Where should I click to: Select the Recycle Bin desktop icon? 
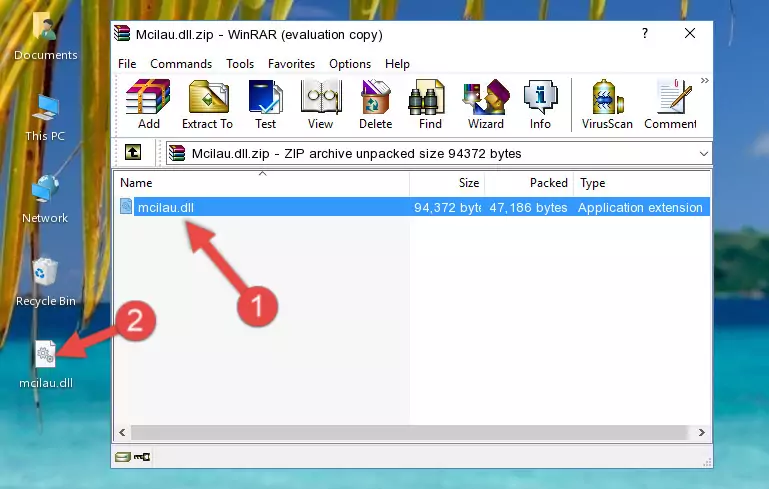click(x=46, y=283)
